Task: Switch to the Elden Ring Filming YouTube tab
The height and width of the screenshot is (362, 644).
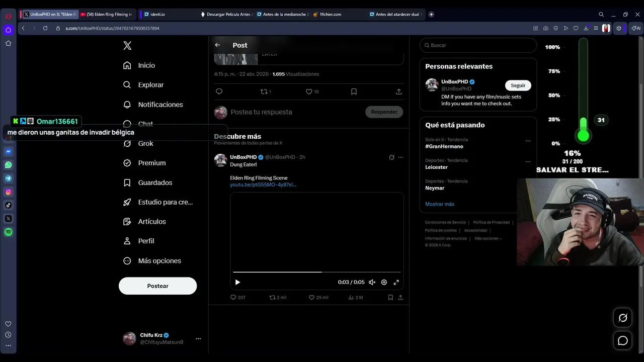Action: pos(106,14)
